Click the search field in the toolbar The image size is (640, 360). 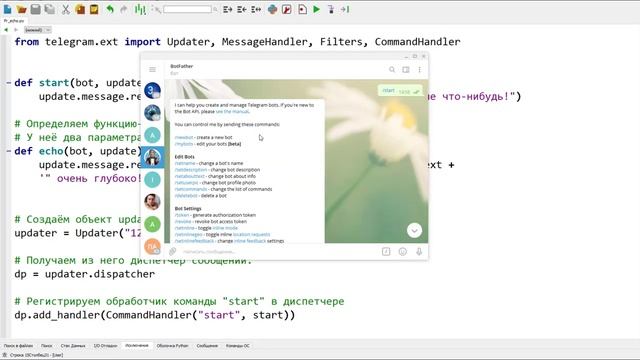pyautogui.click(x=187, y=9)
